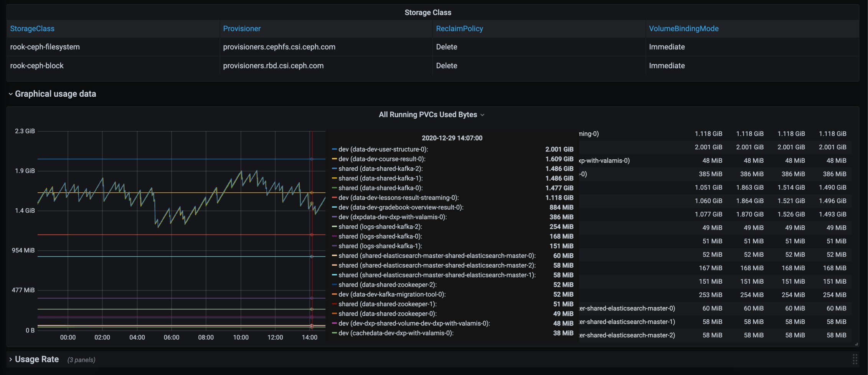Sort table by StorageClass column header
The height and width of the screenshot is (375, 868).
[x=32, y=29]
